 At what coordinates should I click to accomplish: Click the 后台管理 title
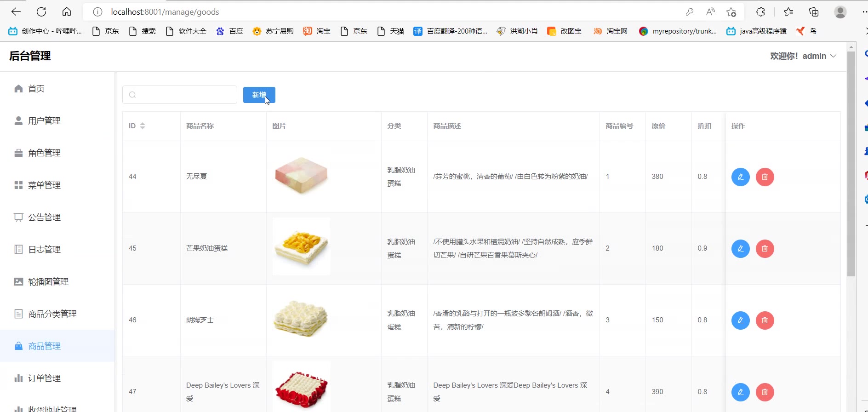click(30, 56)
